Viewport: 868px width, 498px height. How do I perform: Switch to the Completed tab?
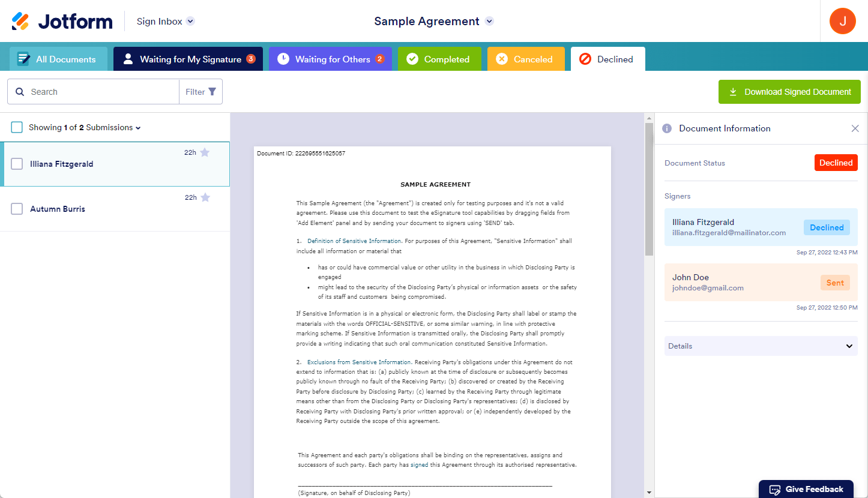(x=439, y=59)
